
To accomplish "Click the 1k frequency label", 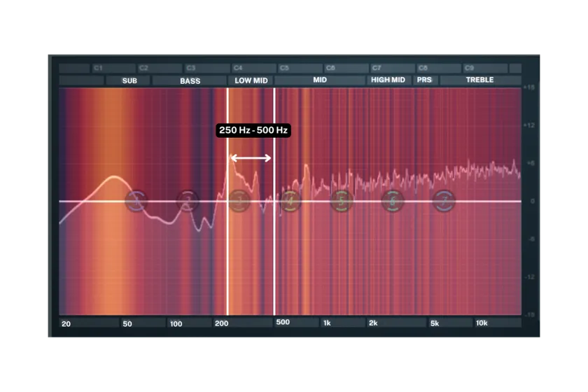I will tap(327, 323).
